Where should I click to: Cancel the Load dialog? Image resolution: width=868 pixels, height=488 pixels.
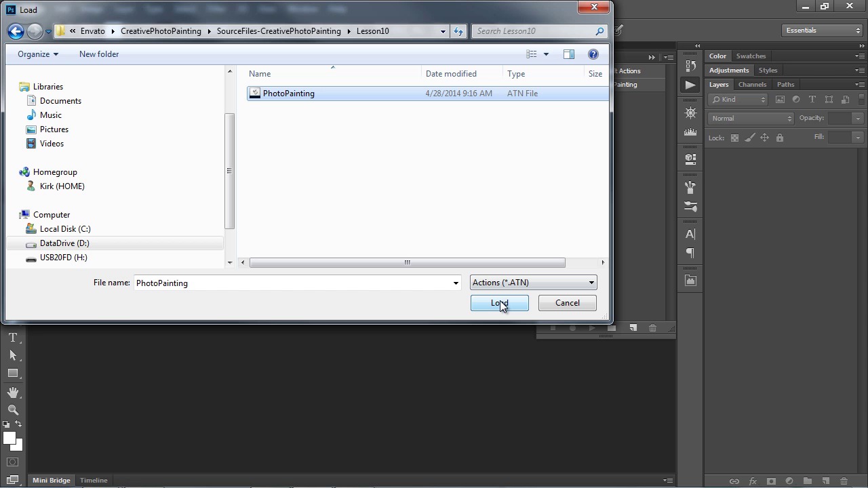(x=568, y=303)
